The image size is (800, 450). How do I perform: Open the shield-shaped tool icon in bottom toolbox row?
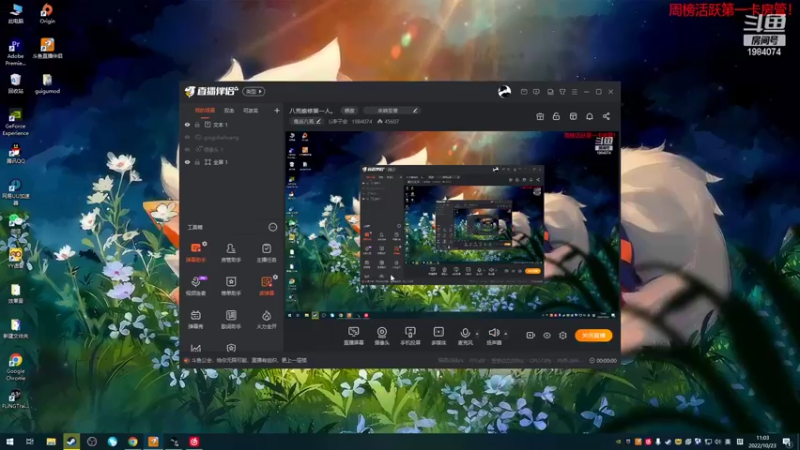(231, 348)
